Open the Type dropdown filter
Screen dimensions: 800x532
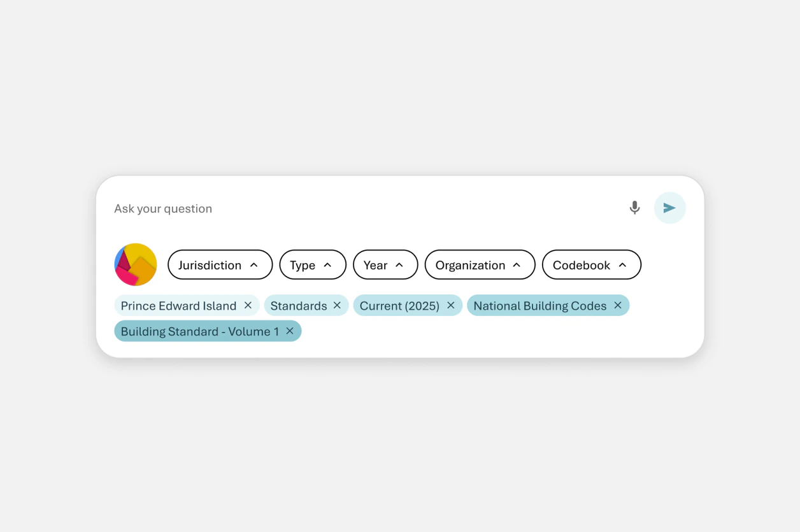(x=313, y=264)
